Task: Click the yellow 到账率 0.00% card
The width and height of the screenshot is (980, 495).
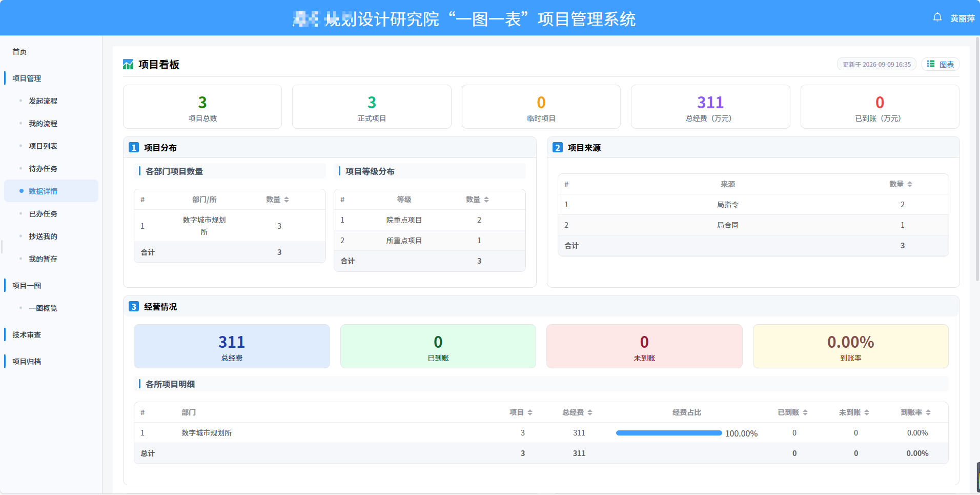Action: pos(851,346)
